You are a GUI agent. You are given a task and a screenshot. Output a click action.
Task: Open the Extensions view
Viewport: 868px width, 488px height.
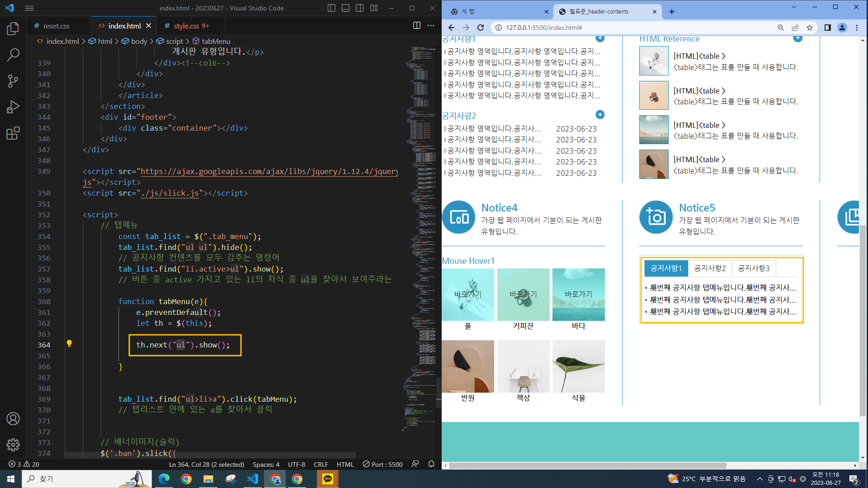13,133
